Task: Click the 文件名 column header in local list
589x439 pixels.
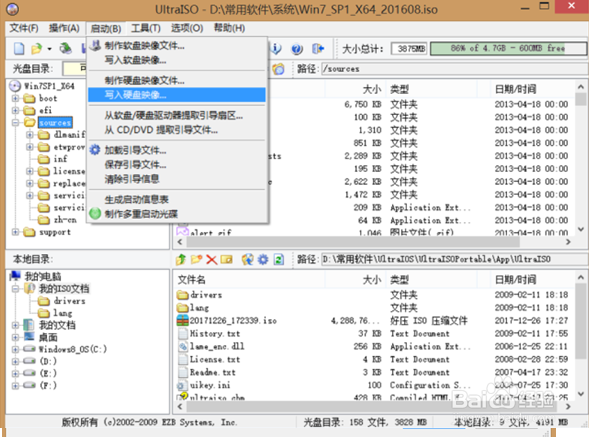Action: click(192, 280)
